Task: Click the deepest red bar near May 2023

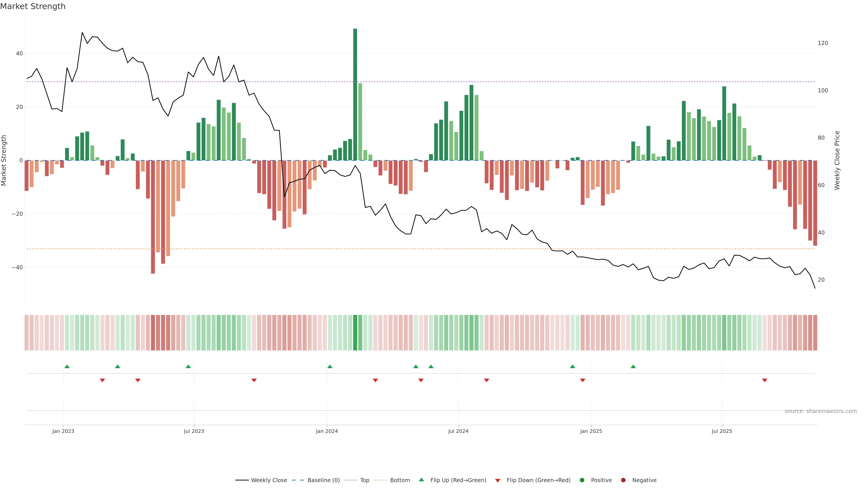Action: [153, 217]
